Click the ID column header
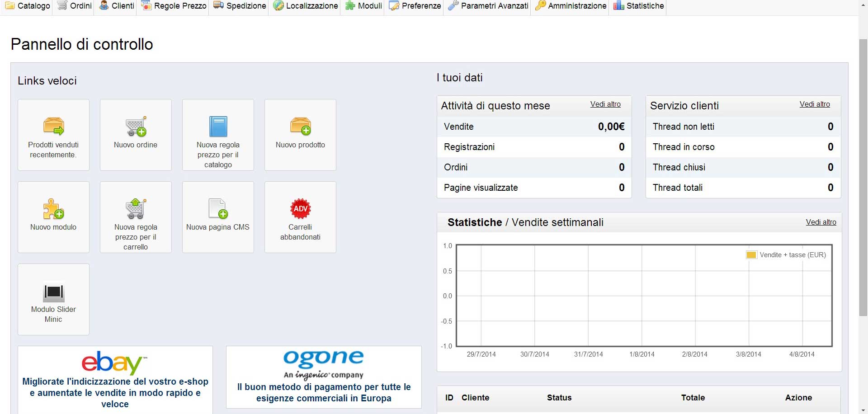Screen dimensions: 868x414 tap(449, 398)
